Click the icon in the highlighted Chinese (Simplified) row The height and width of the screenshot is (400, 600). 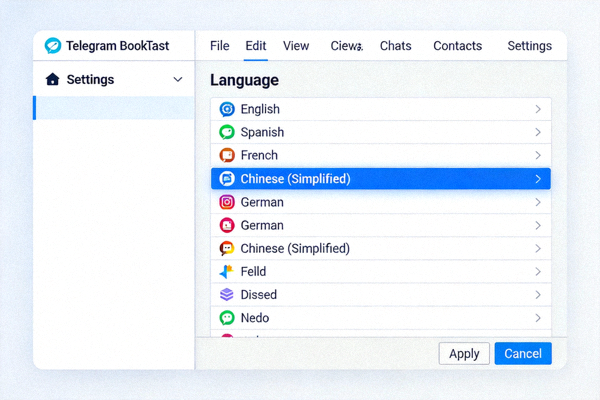tap(227, 179)
